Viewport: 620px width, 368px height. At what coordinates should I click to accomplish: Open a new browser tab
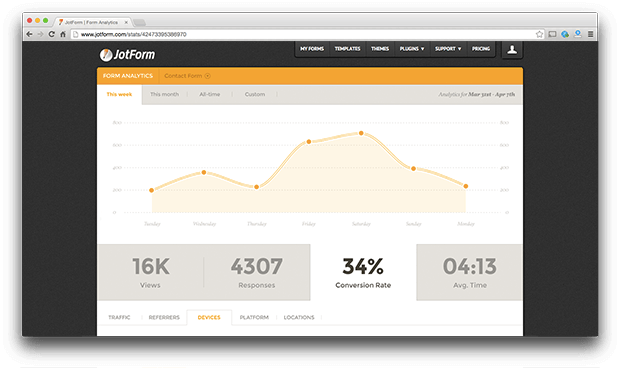140,23
